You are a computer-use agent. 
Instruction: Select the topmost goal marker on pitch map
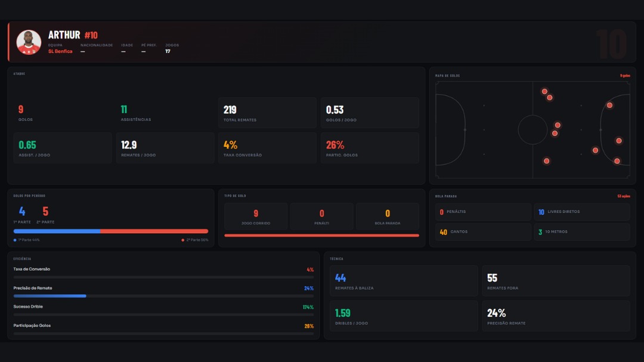(x=544, y=91)
